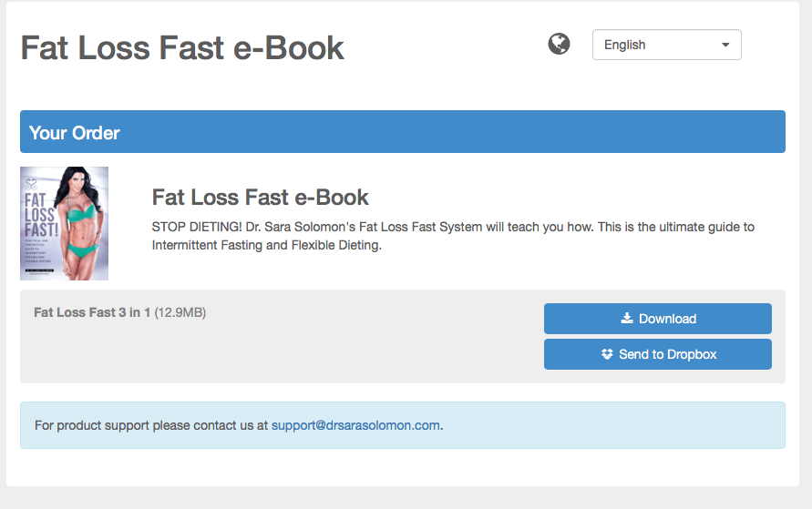This screenshot has height=509, width=812.
Task: Download the Fat Loss Fast file
Action: tap(658, 319)
